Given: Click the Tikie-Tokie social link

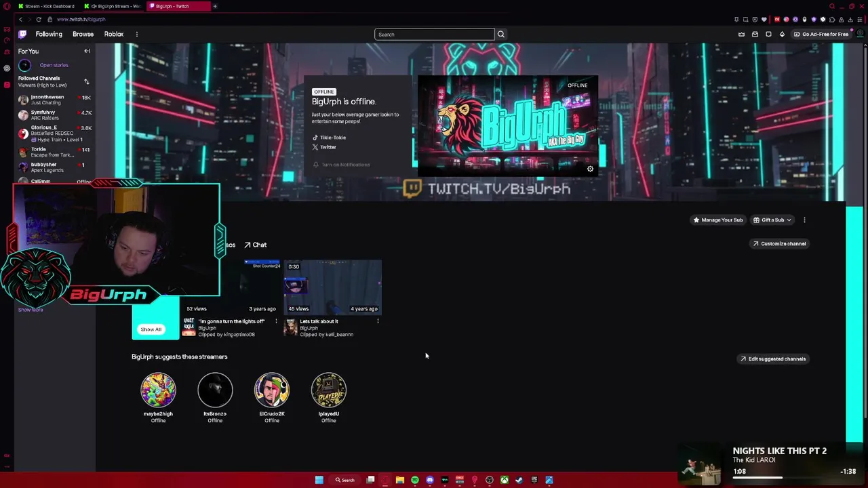Looking at the screenshot, I should (329, 138).
